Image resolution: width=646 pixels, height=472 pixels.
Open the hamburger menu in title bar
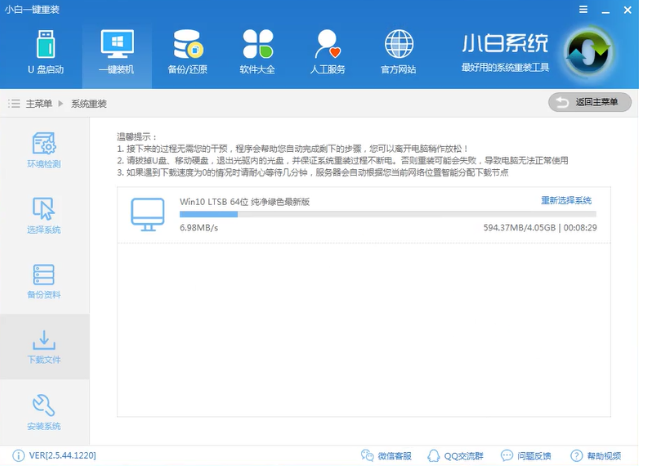[x=583, y=9]
